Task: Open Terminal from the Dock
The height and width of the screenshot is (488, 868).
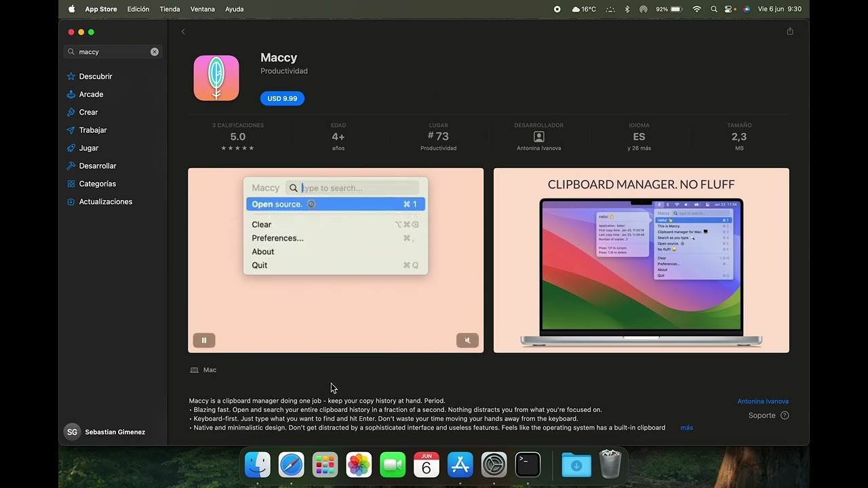Action: (528, 465)
